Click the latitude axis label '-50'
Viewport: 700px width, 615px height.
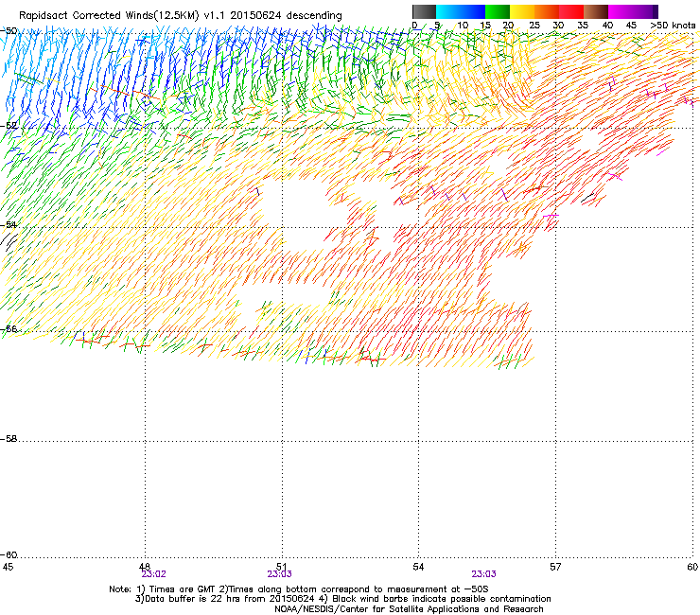(x=9, y=31)
